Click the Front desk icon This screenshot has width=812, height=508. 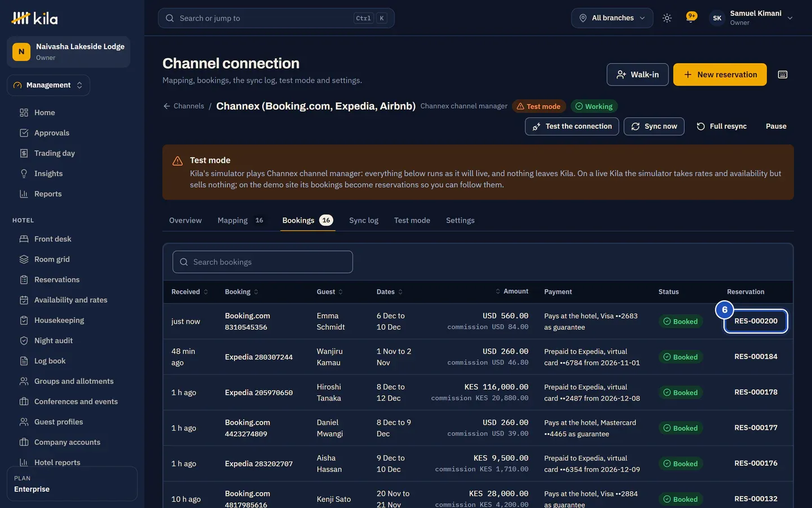coord(24,239)
